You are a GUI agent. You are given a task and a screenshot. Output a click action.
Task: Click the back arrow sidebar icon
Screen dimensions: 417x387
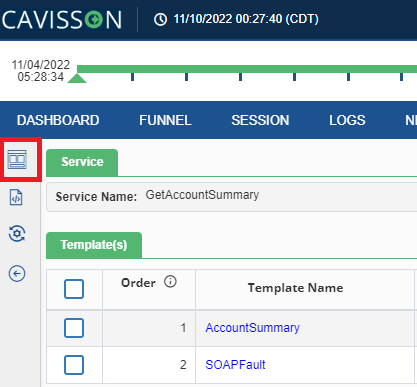click(17, 274)
